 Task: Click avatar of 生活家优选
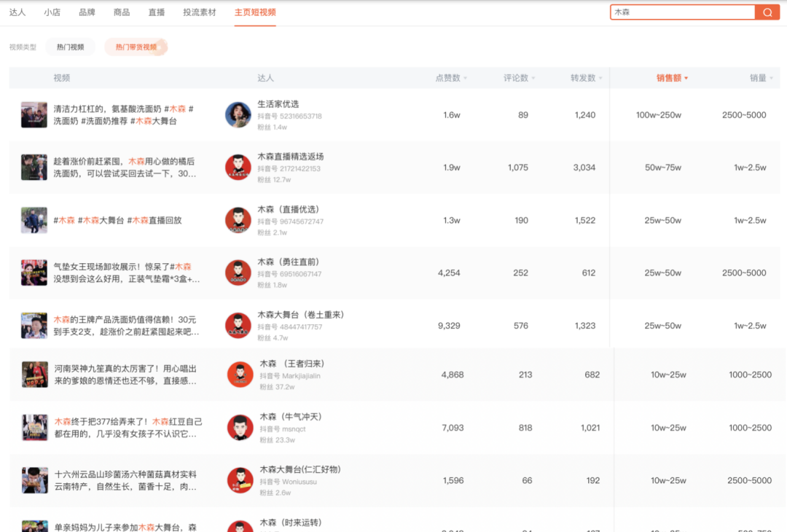(238, 115)
